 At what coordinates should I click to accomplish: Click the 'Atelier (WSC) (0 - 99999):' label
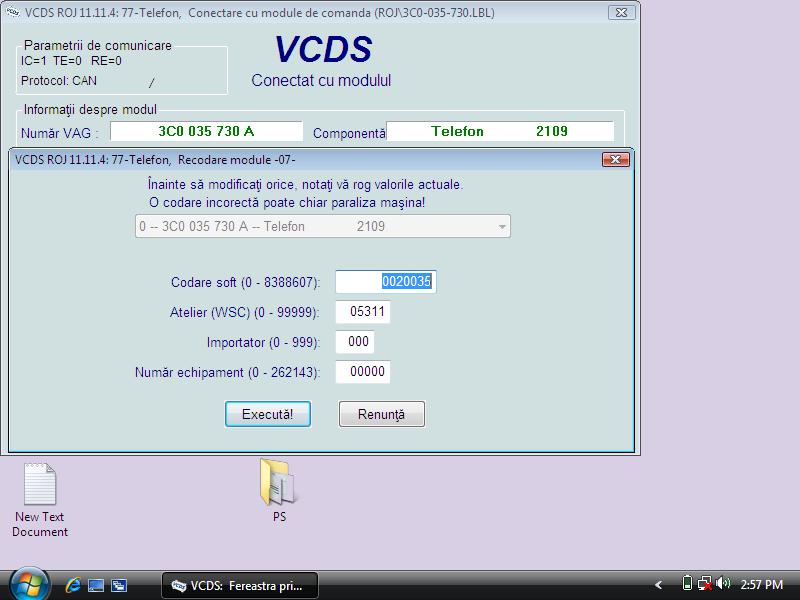(245, 312)
